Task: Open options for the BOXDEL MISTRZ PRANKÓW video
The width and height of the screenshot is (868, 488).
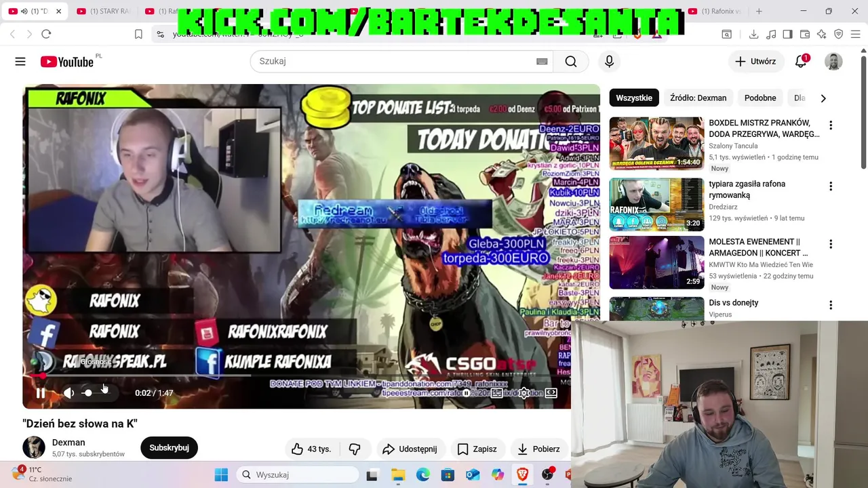Action: coord(831,125)
